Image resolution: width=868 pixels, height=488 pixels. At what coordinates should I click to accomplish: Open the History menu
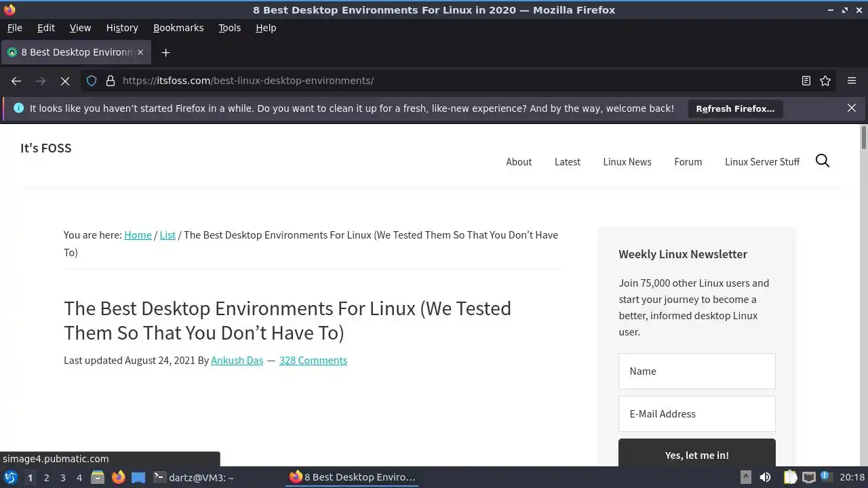pyautogui.click(x=122, y=28)
